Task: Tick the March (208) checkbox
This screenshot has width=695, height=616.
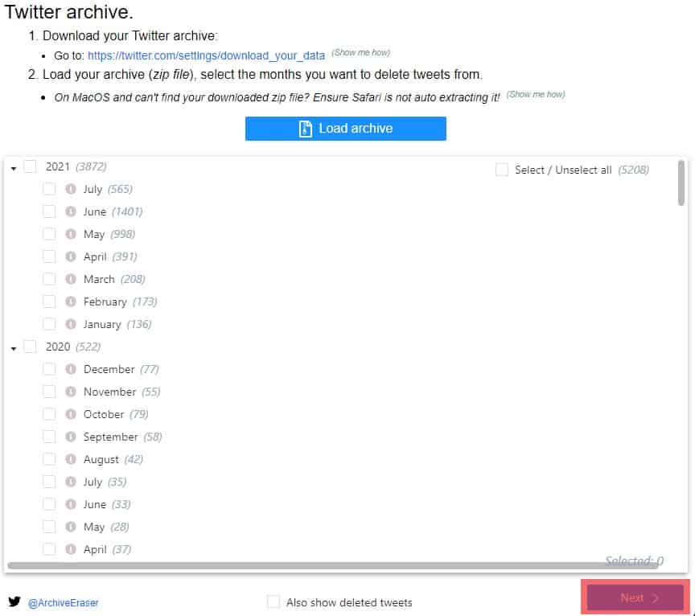Action: (x=49, y=279)
